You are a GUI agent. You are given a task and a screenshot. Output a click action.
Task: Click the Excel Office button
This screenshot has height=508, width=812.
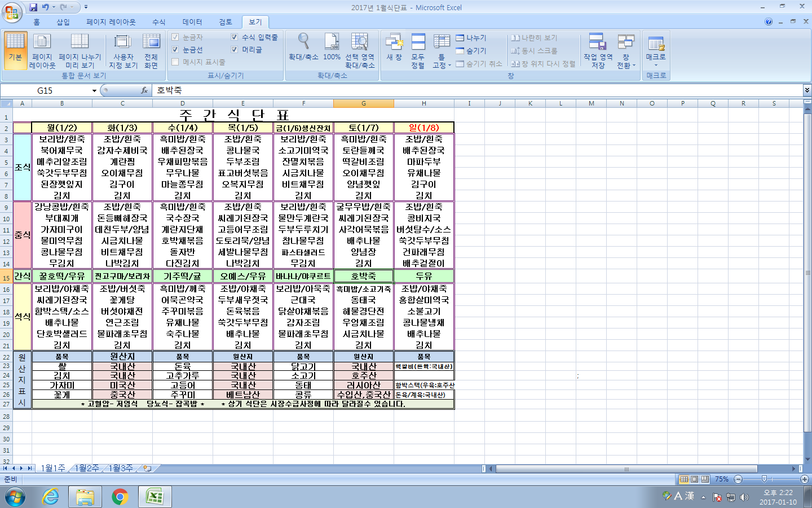pyautogui.click(x=11, y=12)
